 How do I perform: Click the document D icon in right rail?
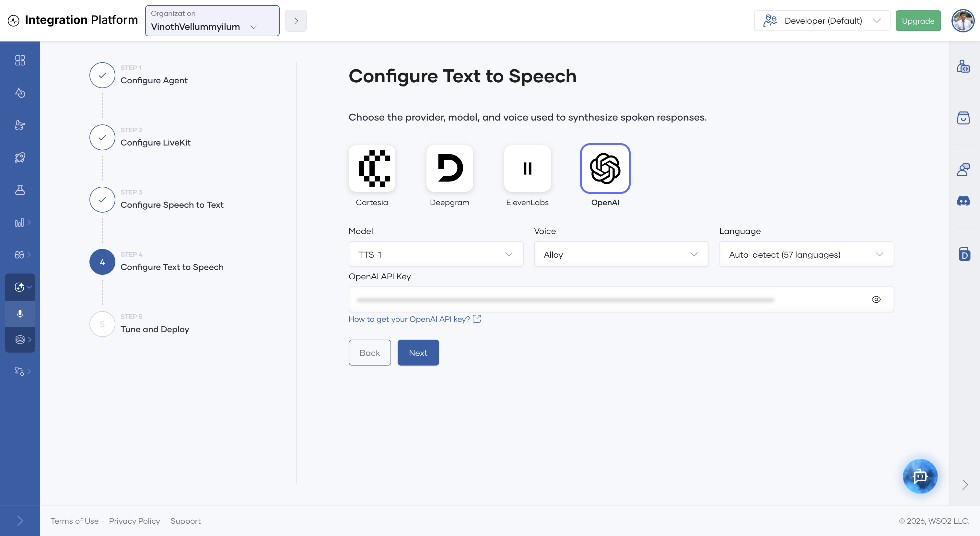click(x=964, y=254)
